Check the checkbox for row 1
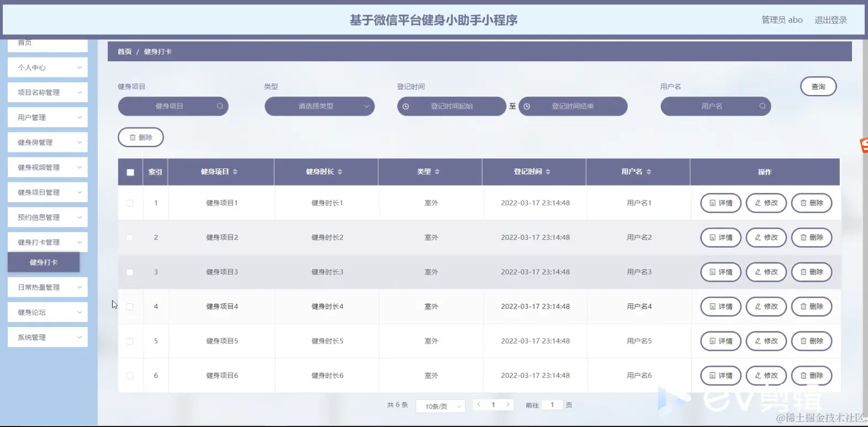This screenshot has height=427, width=868. tap(130, 203)
